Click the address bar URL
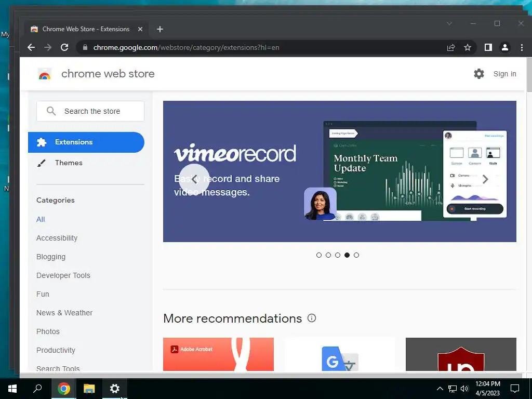Screen dimensions: 532x399 pyautogui.click(x=187, y=47)
